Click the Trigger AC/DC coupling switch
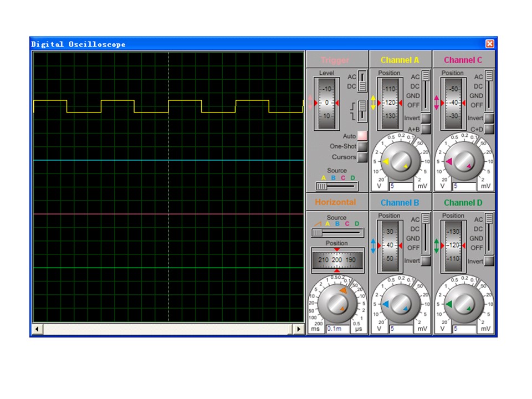The width and height of the screenshot is (532, 399). click(362, 81)
